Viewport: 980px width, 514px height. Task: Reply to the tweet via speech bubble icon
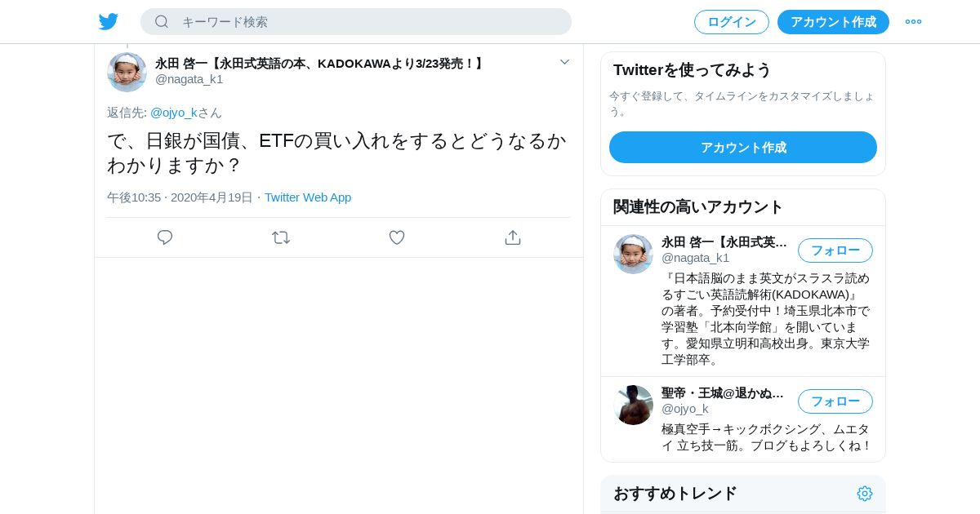(165, 237)
